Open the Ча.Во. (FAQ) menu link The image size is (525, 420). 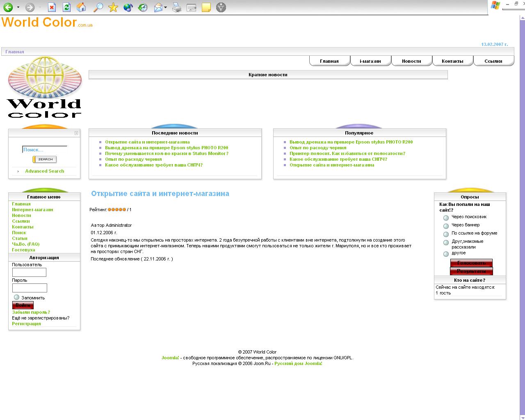point(26,244)
